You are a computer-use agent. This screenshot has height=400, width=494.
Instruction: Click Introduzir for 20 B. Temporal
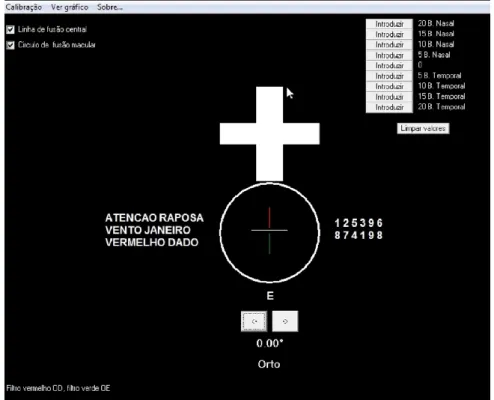coord(389,107)
